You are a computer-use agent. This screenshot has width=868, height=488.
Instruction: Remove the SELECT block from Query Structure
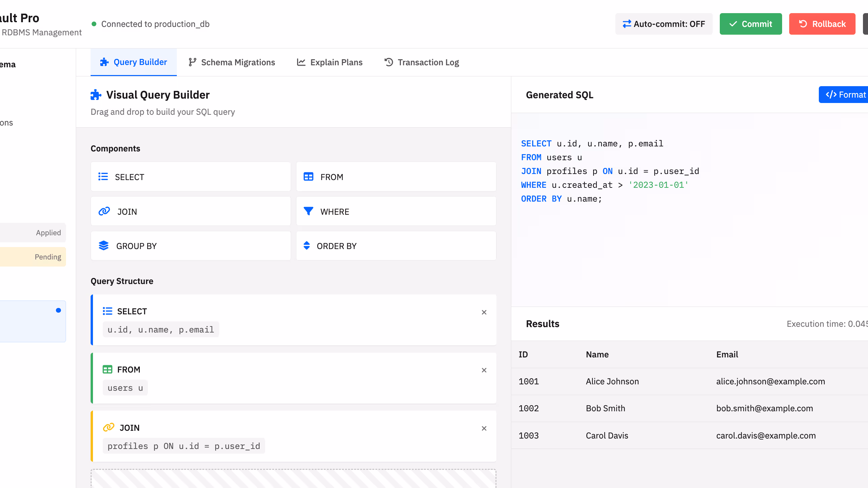click(x=484, y=312)
